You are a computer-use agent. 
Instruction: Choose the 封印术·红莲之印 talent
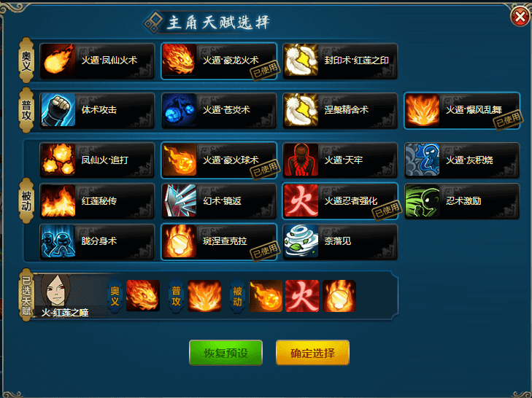(339, 61)
